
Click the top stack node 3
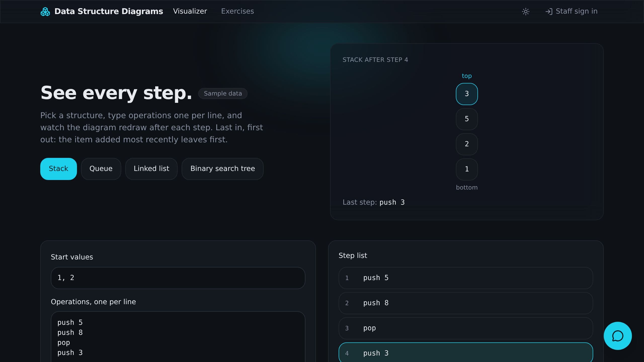(467, 94)
